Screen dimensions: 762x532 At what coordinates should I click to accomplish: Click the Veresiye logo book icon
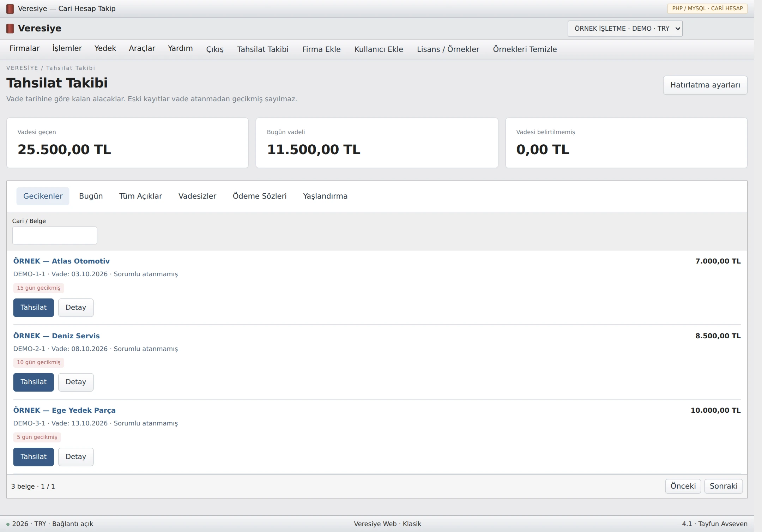[10, 29]
